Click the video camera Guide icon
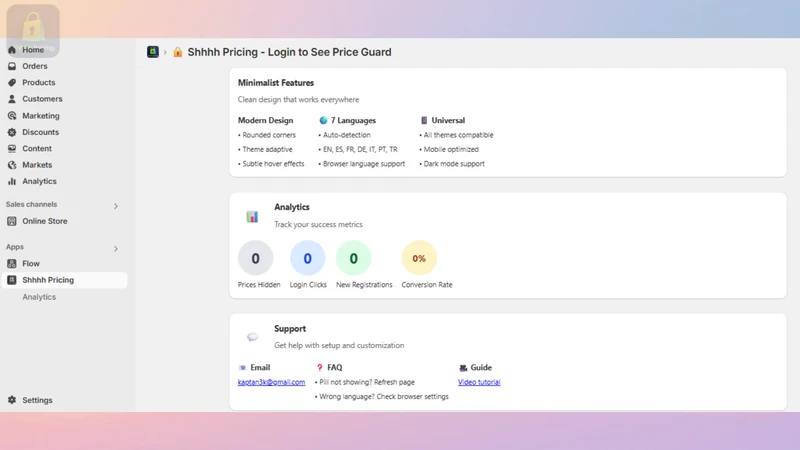 pos(463,367)
